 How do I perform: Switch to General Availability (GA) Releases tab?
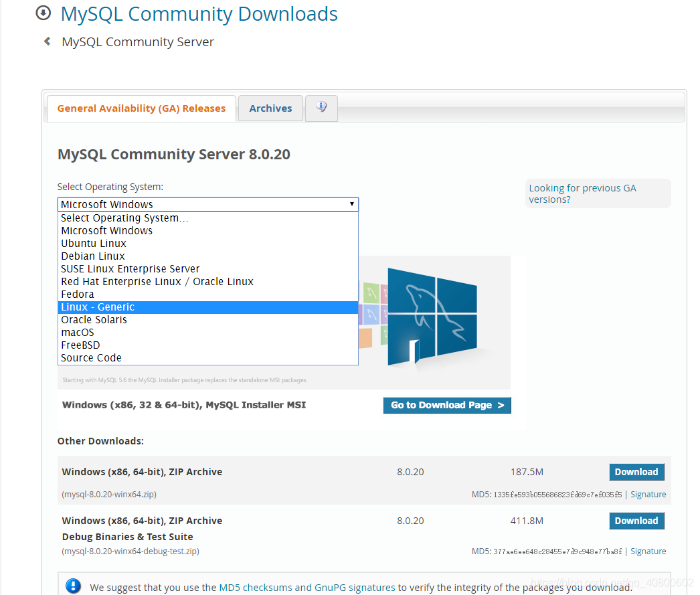click(x=141, y=108)
